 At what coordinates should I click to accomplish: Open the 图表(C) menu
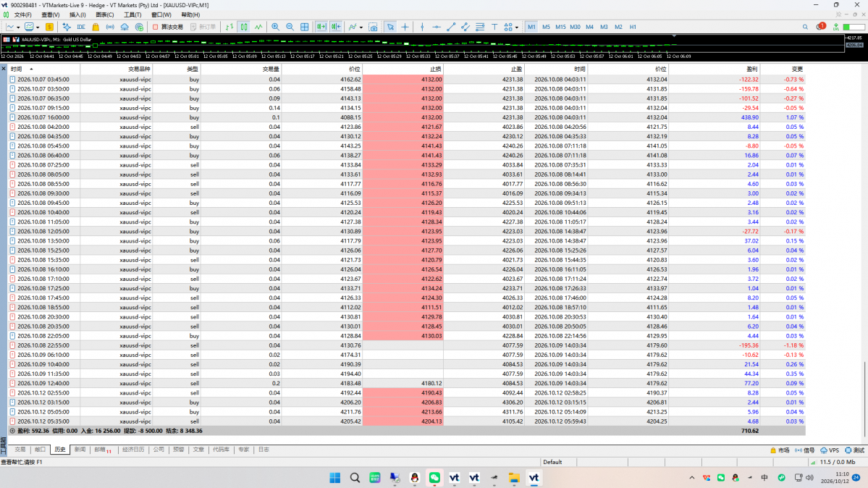coord(105,15)
